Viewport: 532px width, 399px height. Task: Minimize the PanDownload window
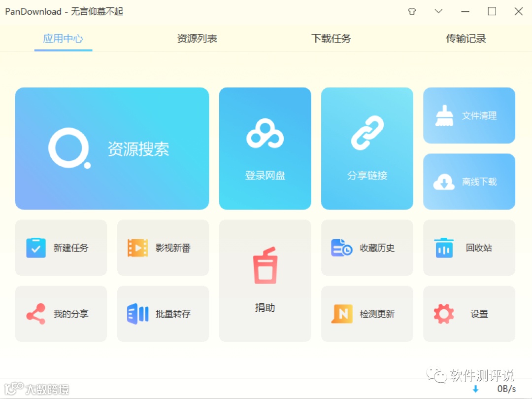465,11
